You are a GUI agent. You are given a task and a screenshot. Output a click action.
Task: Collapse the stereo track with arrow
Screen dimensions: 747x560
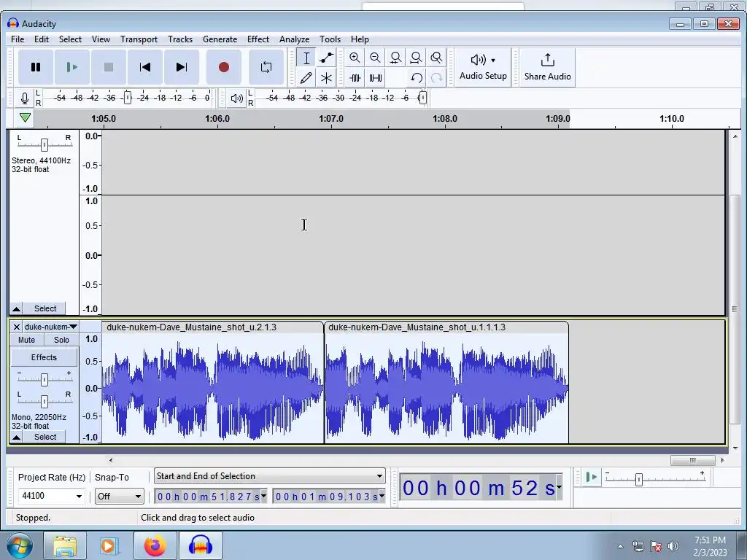pos(16,308)
